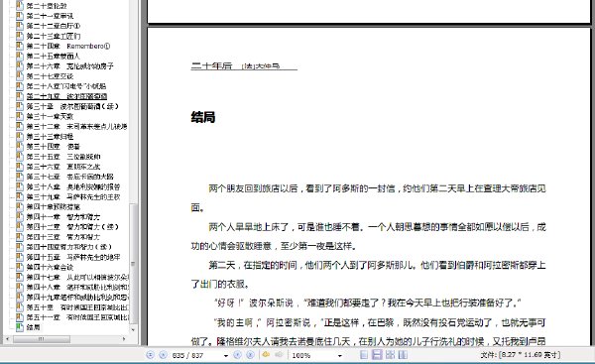595x364 pixels.
Task: Click bookmark icon beside 第二十四章 Remember
Action: click(20, 46)
